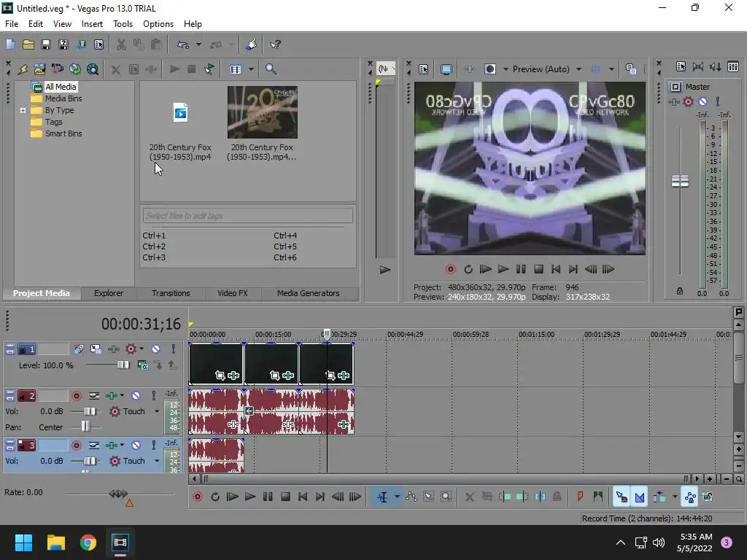Click Track 1 Level slider handle
Screen dimensions: 747x560
123,365
